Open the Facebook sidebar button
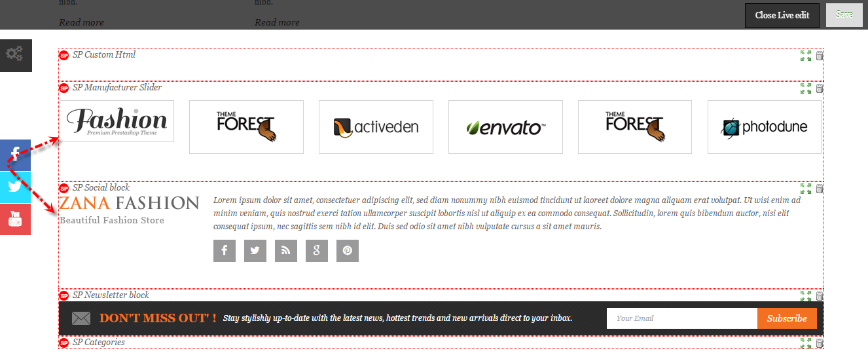This screenshot has height=355, width=868. 15,155
